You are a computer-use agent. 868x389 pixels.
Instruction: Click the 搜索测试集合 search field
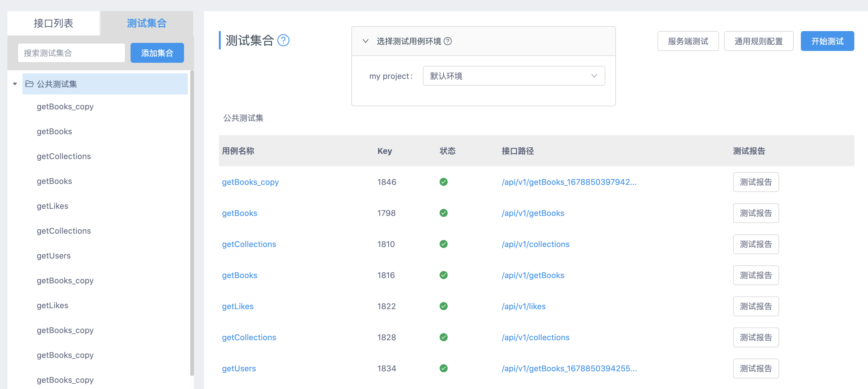[71, 53]
